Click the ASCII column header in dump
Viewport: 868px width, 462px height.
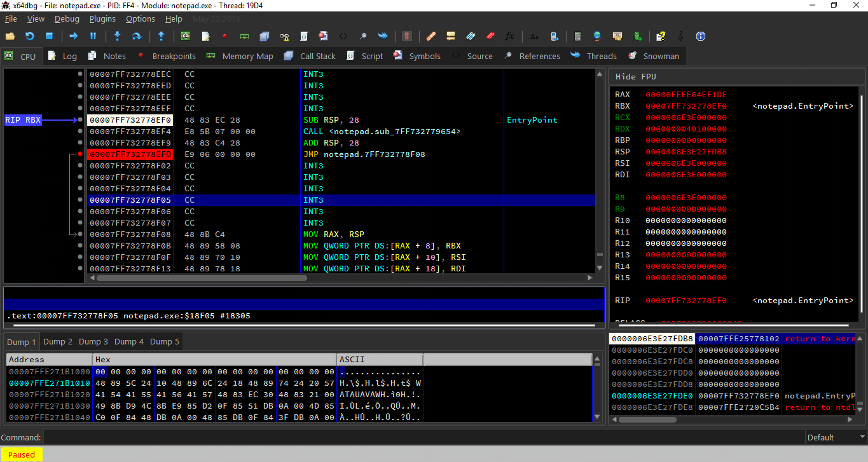coord(380,360)
